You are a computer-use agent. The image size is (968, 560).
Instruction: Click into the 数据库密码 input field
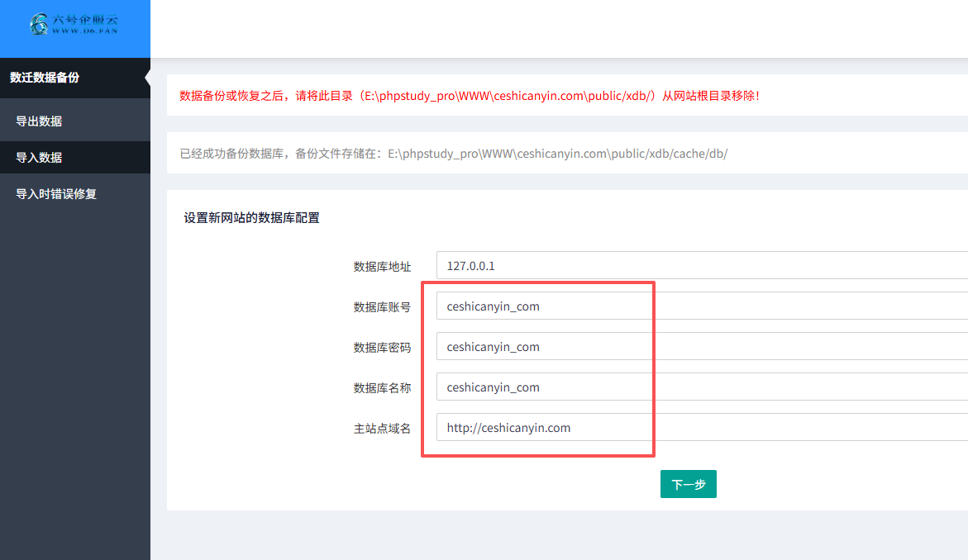(x=701, y=347)
